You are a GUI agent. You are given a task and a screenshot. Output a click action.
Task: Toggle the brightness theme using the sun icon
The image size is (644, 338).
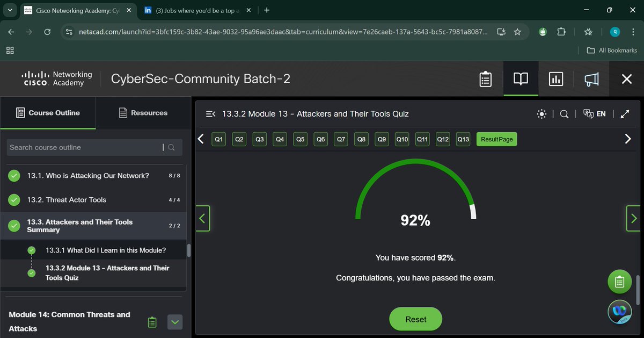point(541,114)
